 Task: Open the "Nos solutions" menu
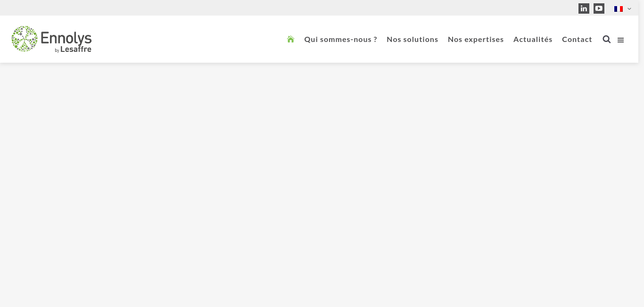(412, 40)
